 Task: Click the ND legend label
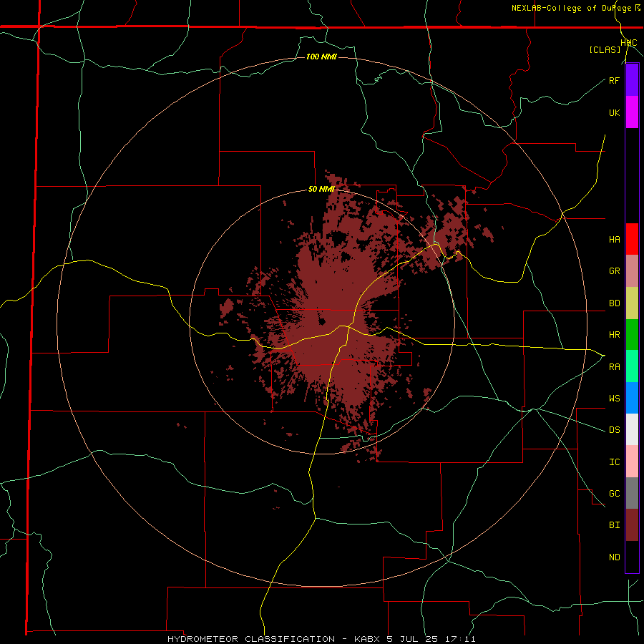click(614, 557)
